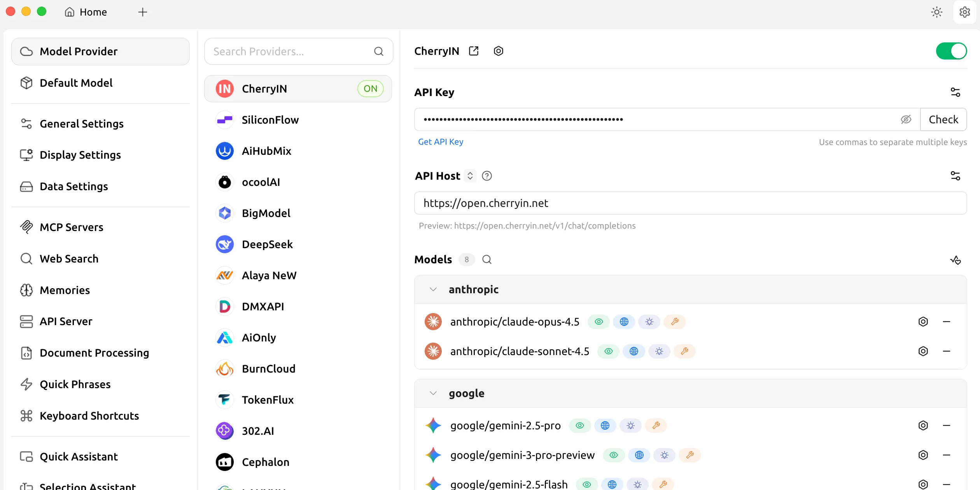Go to General Settings
Viewport: 980px width, 490px height.
pyautogui.click(x=100, y=124)
